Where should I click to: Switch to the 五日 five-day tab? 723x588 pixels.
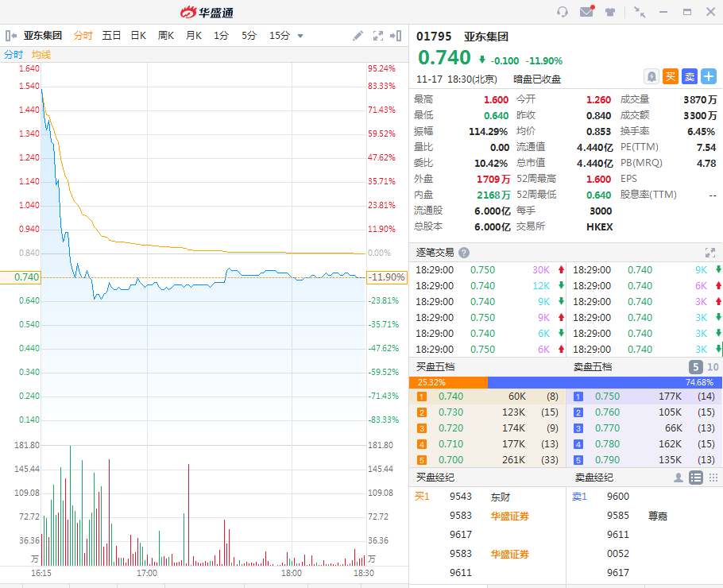coord(111,36)
